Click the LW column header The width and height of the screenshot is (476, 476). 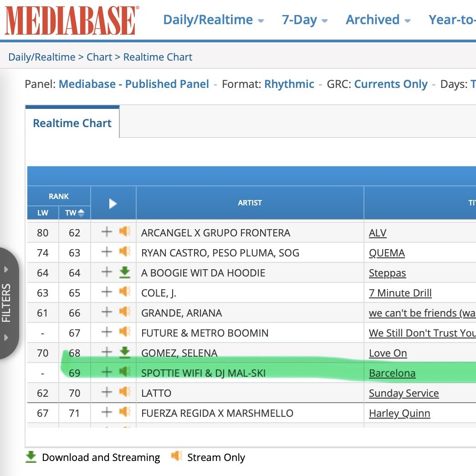(43, 213)
